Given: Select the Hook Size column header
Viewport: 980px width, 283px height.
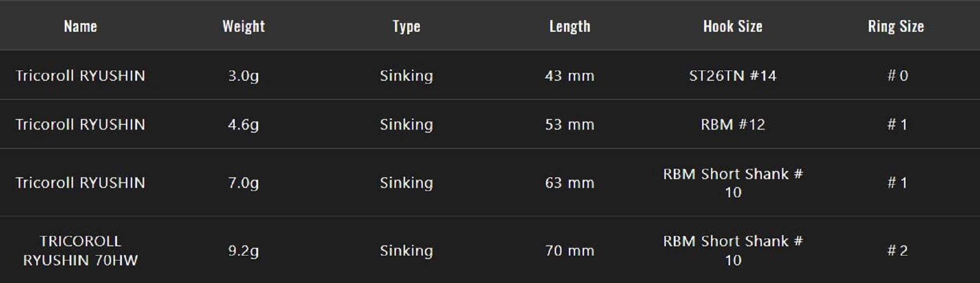Looking at the screenshot, I should tap(733, 26).
